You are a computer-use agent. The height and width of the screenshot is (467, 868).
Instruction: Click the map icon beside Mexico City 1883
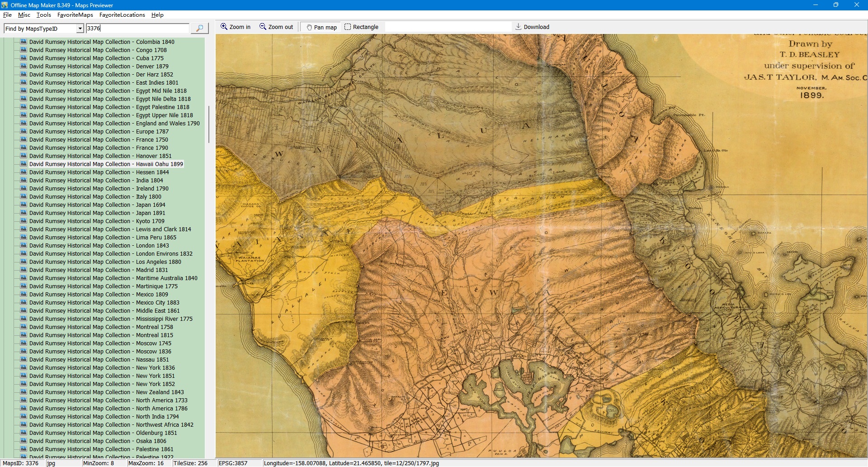click(24, 302)
